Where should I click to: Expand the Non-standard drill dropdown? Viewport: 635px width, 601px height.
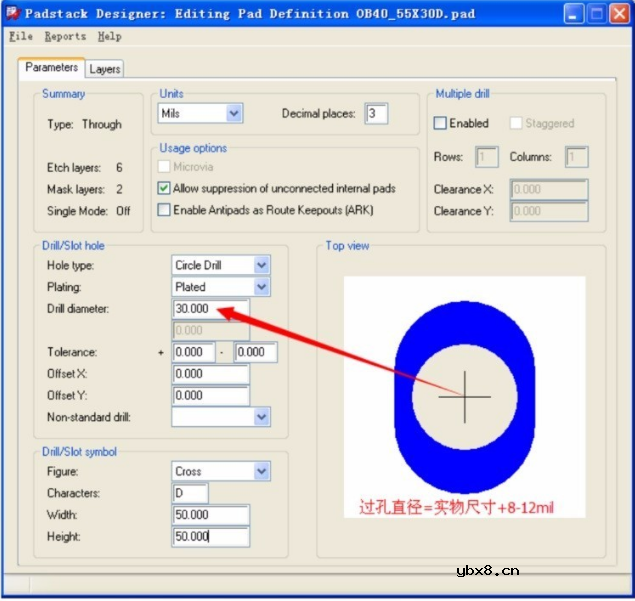pyautogui.click(x=261, y=417)
